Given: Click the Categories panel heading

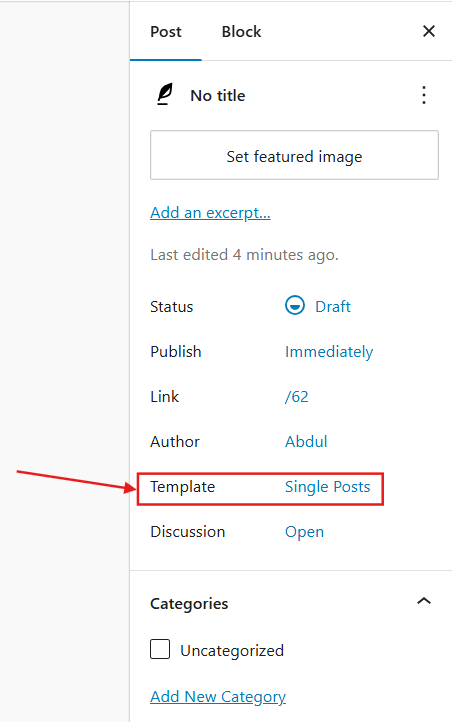Looking at the screenshot, I should [x=189, y=604].
